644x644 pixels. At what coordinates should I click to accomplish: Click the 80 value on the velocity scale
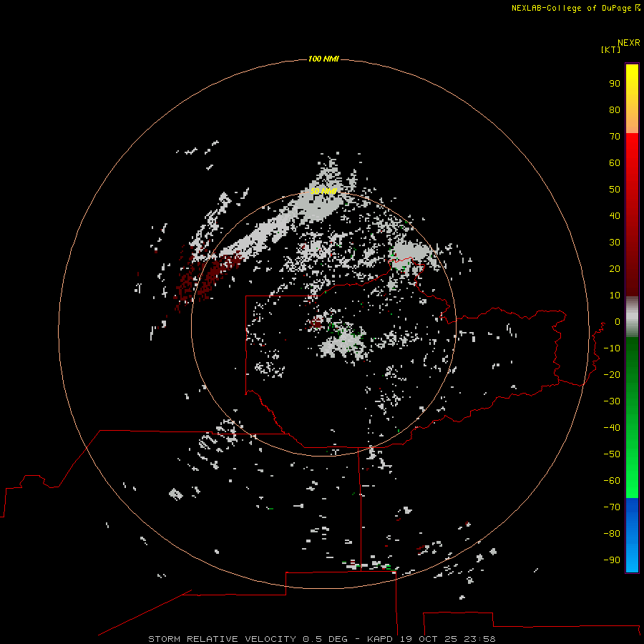615,110
